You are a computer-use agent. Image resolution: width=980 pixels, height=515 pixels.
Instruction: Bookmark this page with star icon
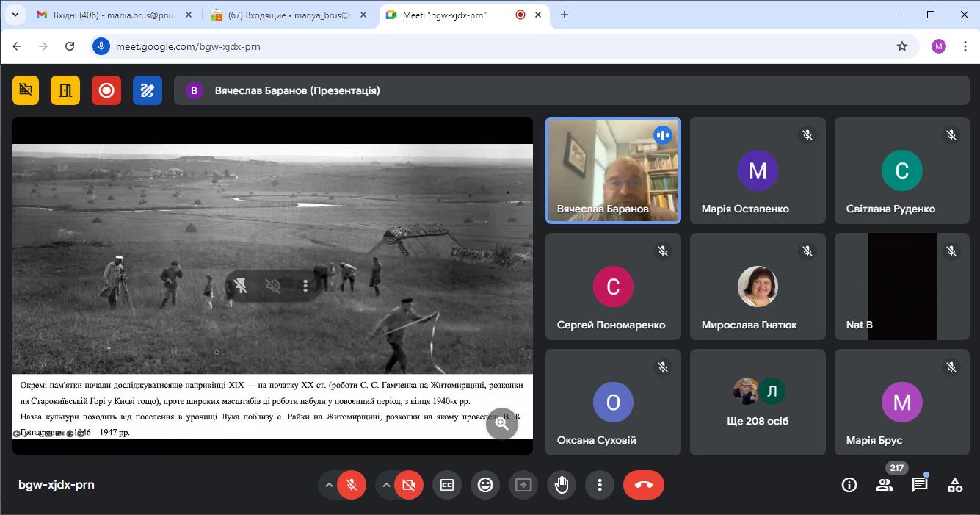click(x=902, y=46)
